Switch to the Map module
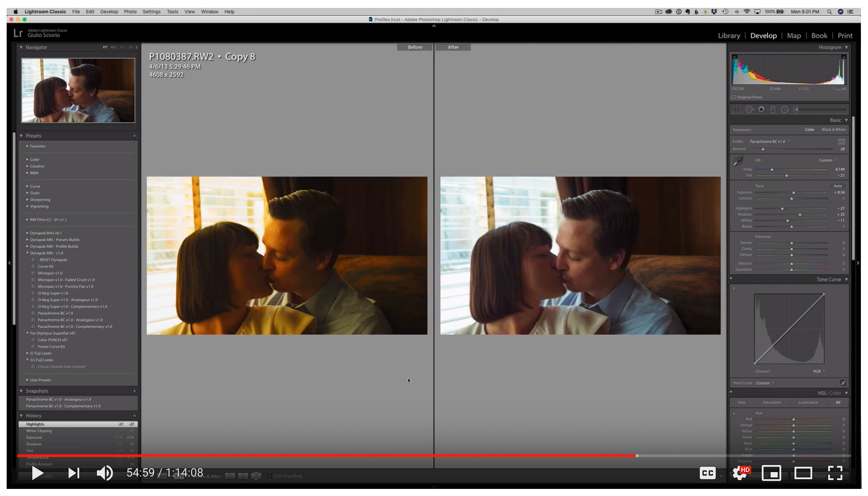 (x=794, y=36)
